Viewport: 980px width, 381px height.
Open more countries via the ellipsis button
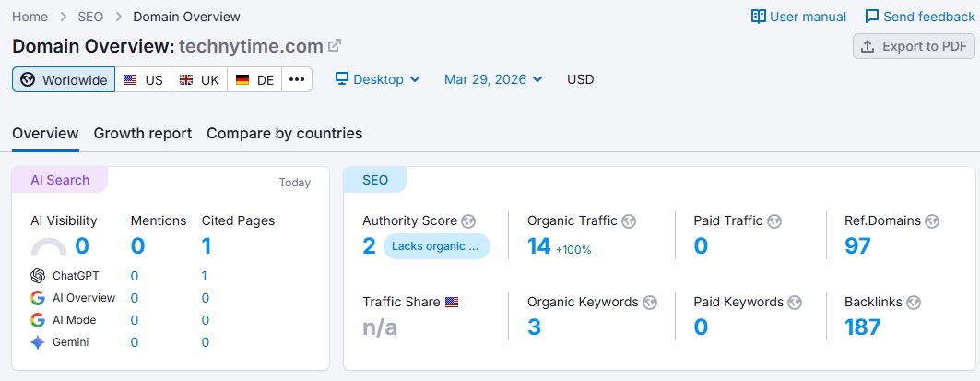click(x=296, y=80)
